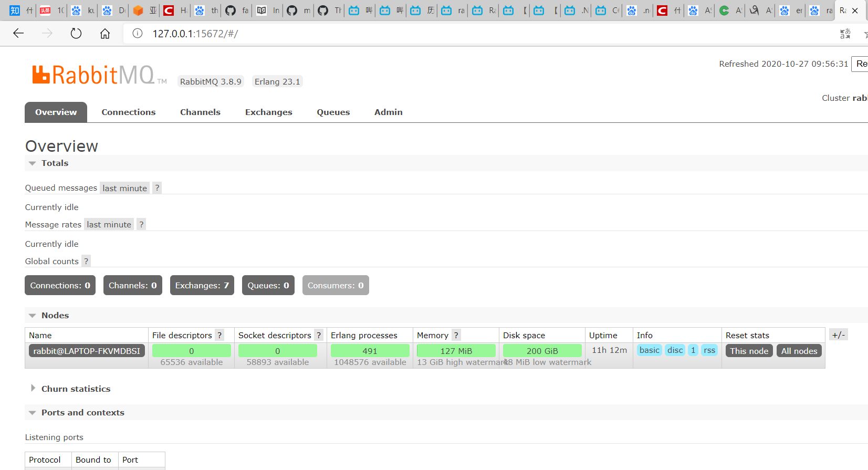The width and height of the screenshot is (868, 470).
Task: Click the 11h 12m uptime value
Action: click(609, 350)
